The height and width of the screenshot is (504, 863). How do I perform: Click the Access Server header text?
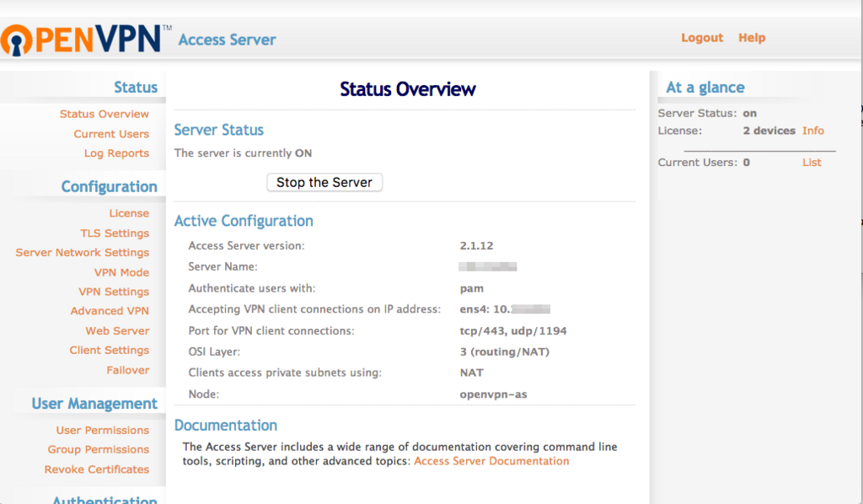point(227,40)
